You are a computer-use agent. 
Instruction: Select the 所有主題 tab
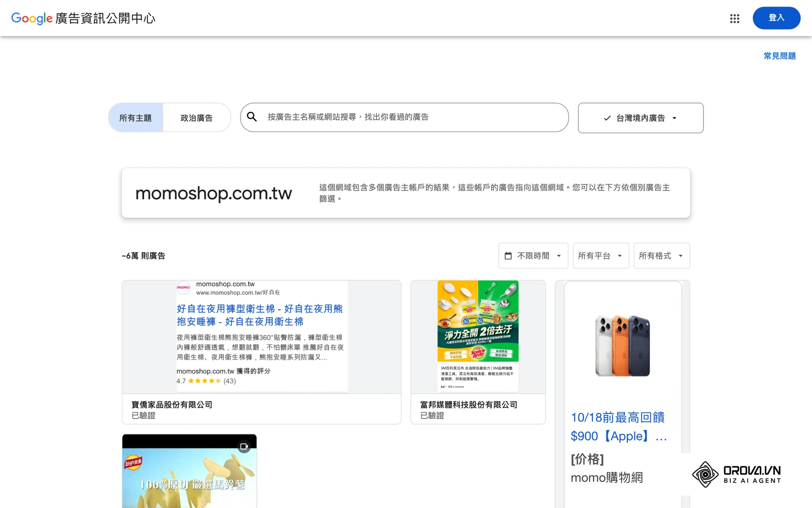pos(136,118)
